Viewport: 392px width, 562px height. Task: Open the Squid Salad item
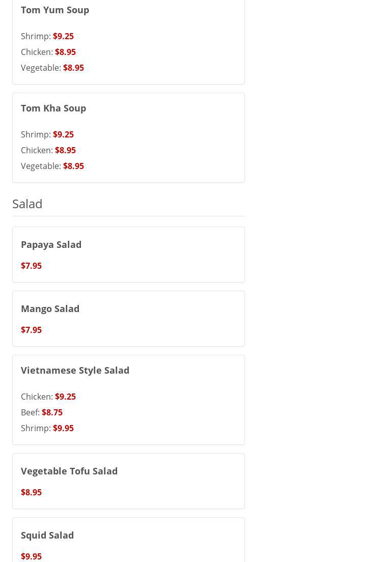pyautogui.click(x=47, y=535)
